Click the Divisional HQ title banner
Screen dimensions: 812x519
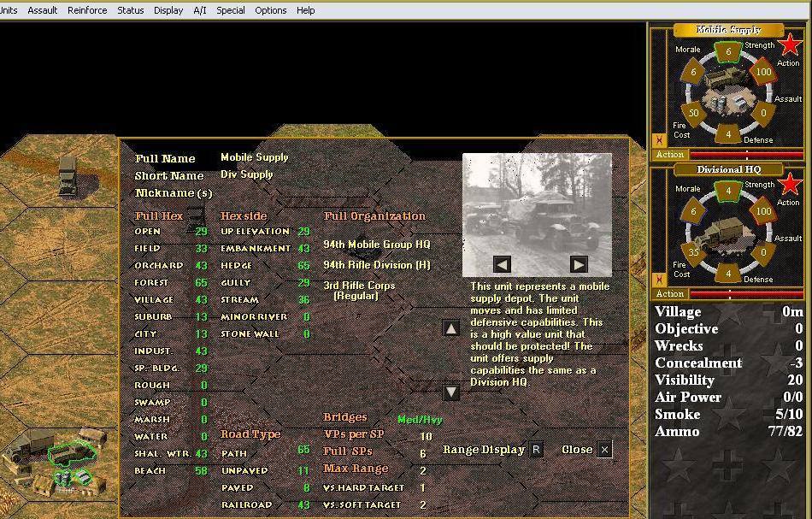pos(728,169)
